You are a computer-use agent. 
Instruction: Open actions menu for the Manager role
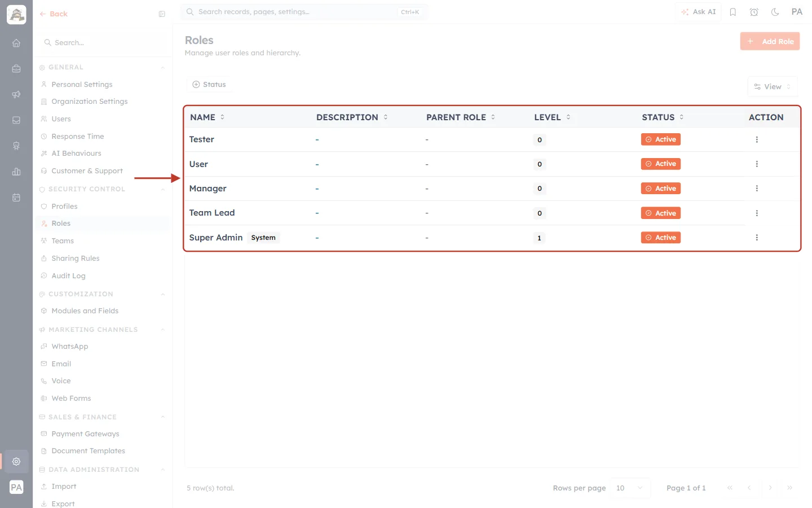point(757,189)
